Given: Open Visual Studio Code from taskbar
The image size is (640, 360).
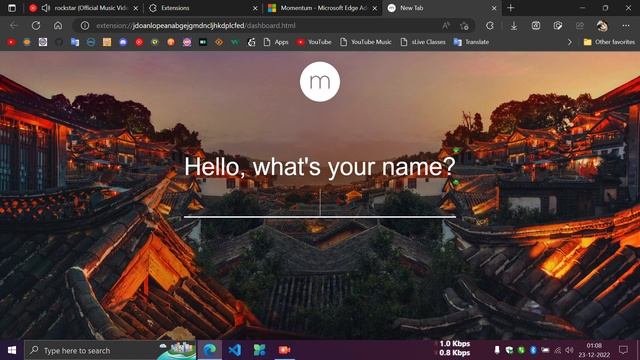Looking at the screenshot, I should tap(235, 350).
